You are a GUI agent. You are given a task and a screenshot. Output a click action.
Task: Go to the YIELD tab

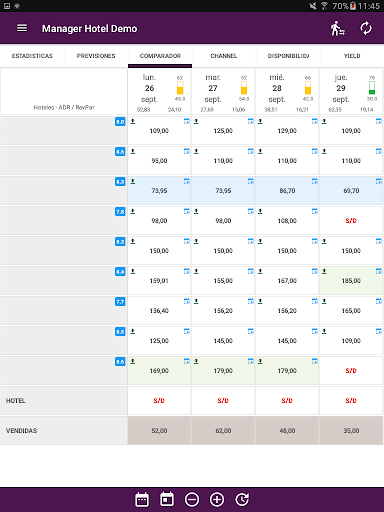pyautogui.click(x=352, y=56)
